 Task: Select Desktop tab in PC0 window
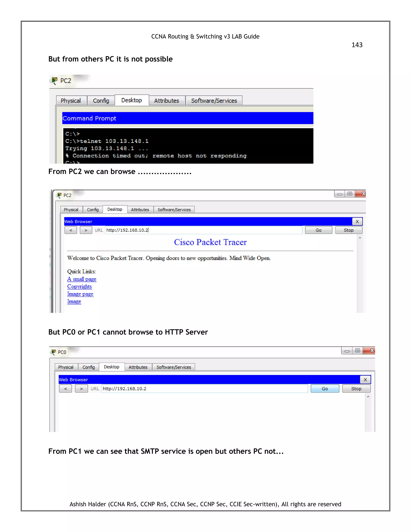point(112,367)
